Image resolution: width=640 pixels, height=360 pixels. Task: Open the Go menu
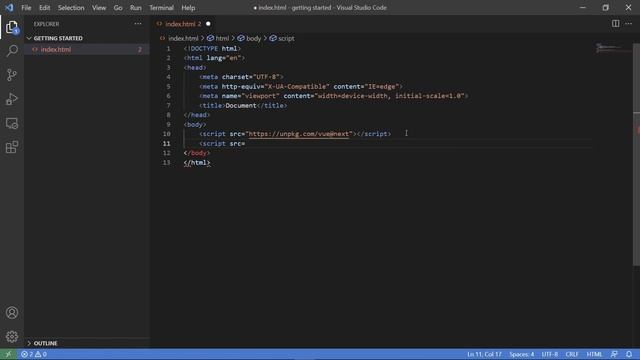(118, 7)
